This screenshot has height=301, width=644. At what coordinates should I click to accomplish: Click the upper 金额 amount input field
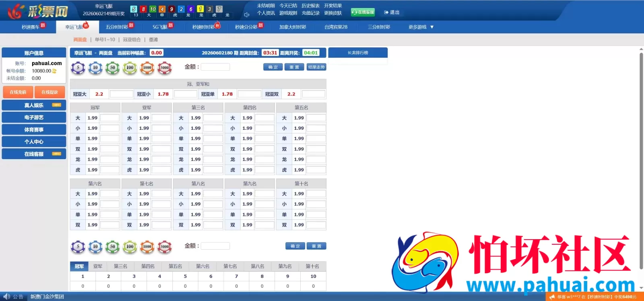(215, 67)
